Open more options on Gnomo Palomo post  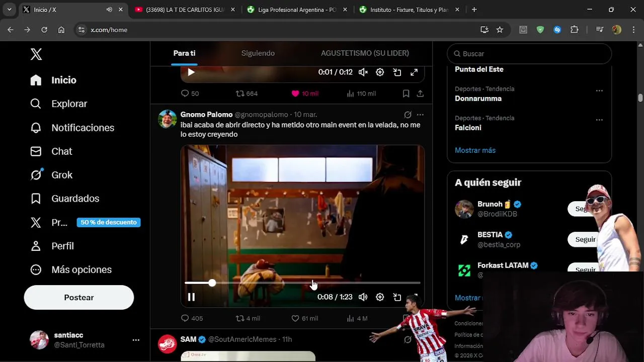420,115
